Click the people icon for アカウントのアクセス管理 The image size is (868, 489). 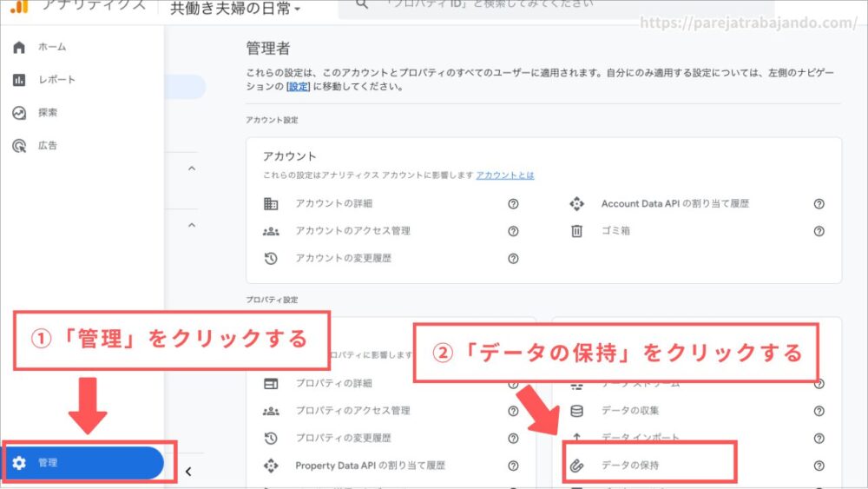[x=271, y=231]
